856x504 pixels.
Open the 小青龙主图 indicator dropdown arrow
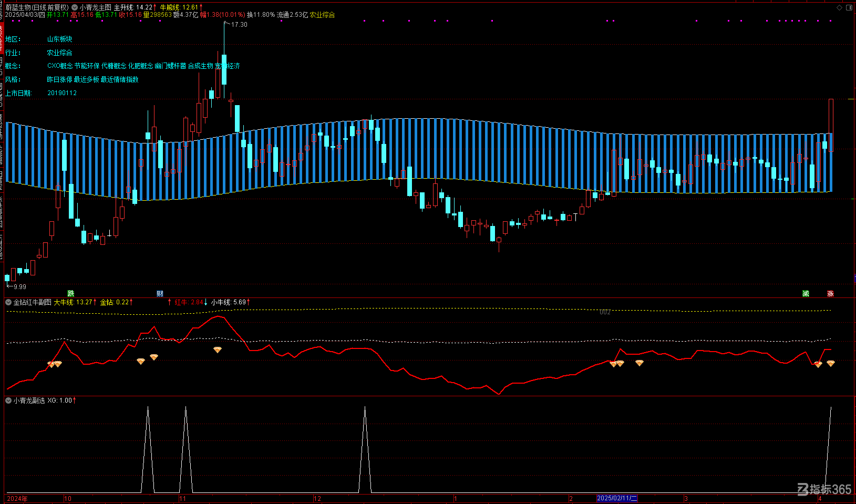(x=75, y=7)
